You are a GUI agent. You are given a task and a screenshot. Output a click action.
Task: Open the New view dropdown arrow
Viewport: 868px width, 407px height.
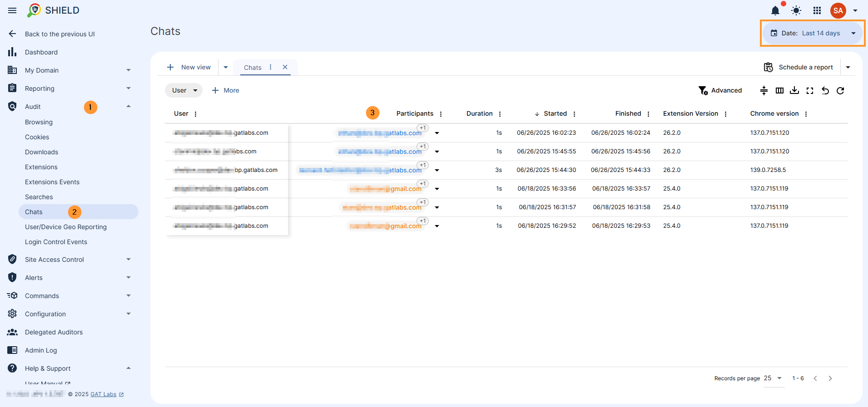(x=226, y=67)
